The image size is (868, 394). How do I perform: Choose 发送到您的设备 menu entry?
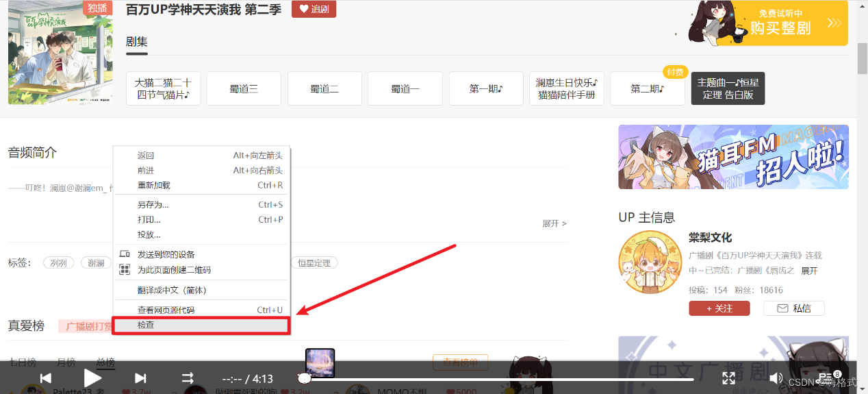(203, 254)
